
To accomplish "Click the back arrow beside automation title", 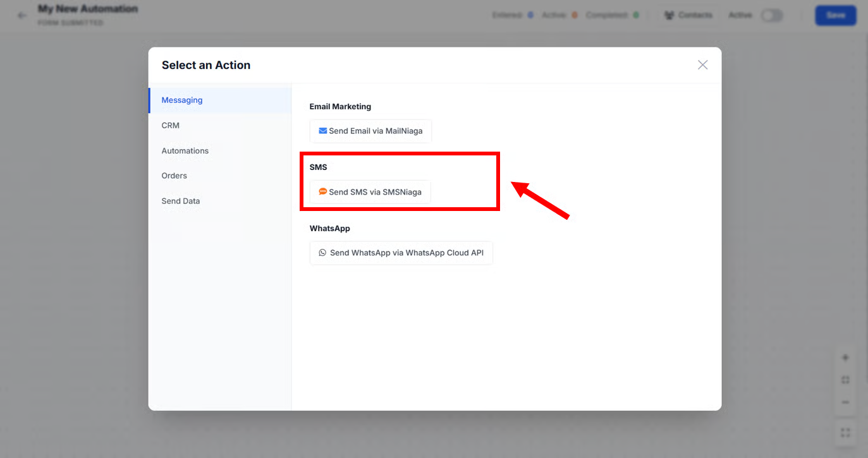I will 22,15.
